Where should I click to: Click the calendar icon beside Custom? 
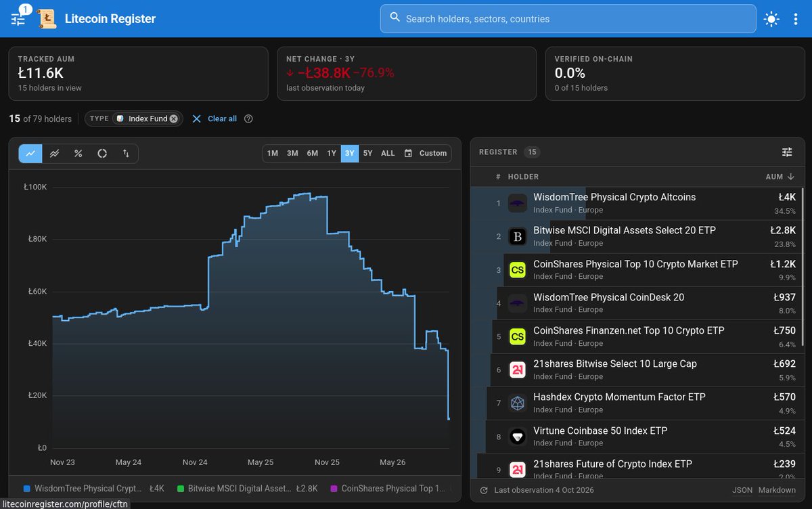point(408,153)
